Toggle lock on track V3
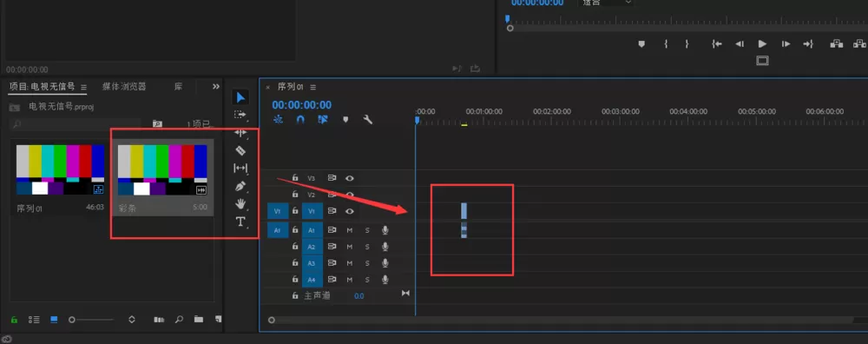This screenshot has width=868, height=344. point(295,178)
